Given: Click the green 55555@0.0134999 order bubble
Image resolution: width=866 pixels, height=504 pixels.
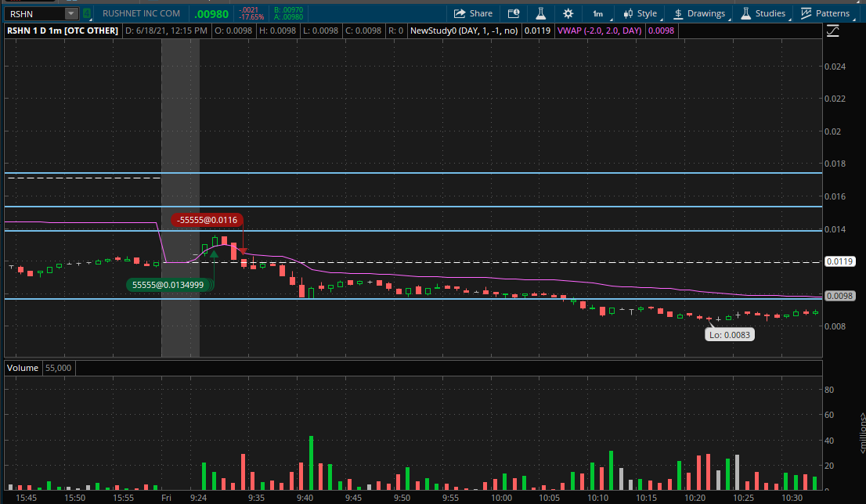Looking at the screenshot, I should pos(169,285).
